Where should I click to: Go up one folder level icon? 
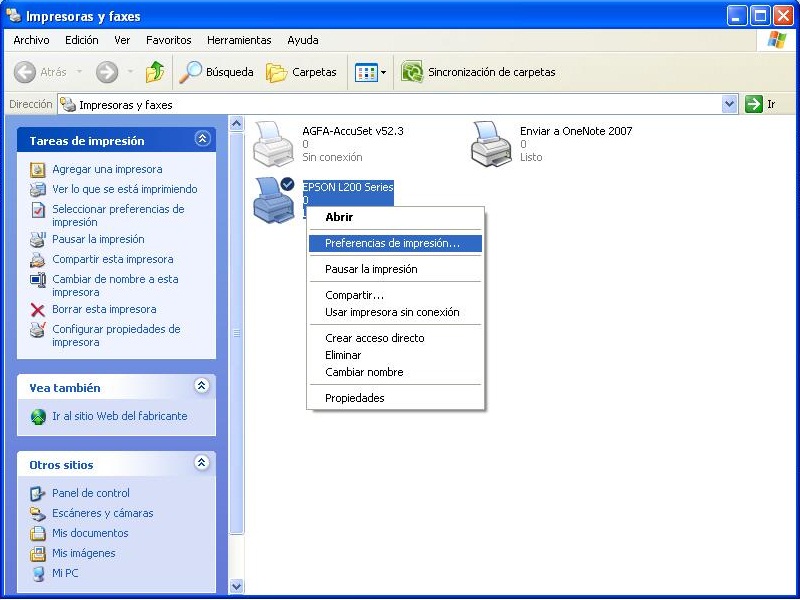point(155,72)
